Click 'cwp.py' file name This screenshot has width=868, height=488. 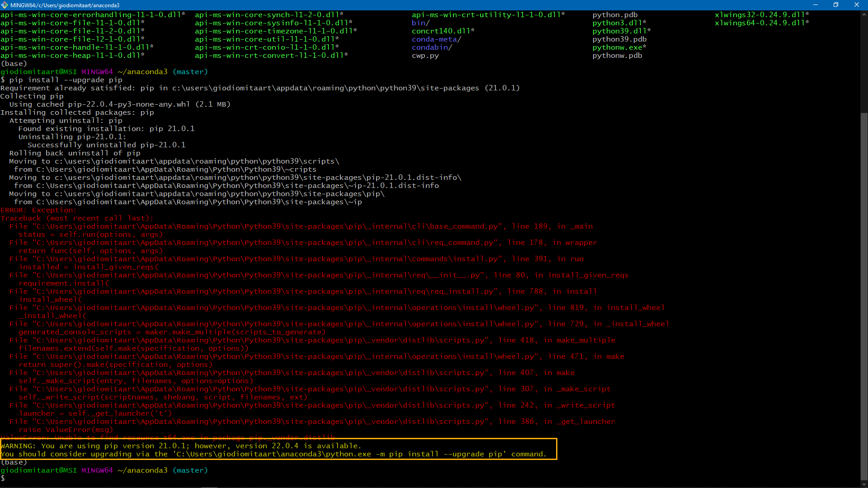coord(425,56)
